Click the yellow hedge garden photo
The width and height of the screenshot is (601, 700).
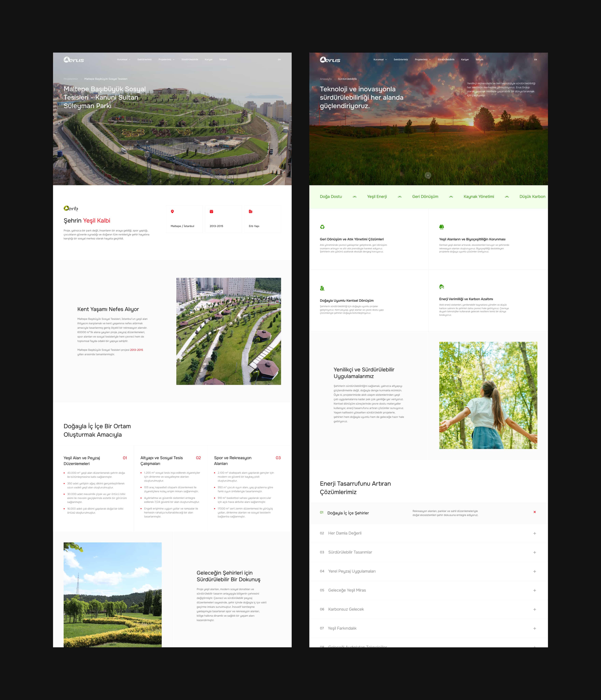click(x=112, y=595)
